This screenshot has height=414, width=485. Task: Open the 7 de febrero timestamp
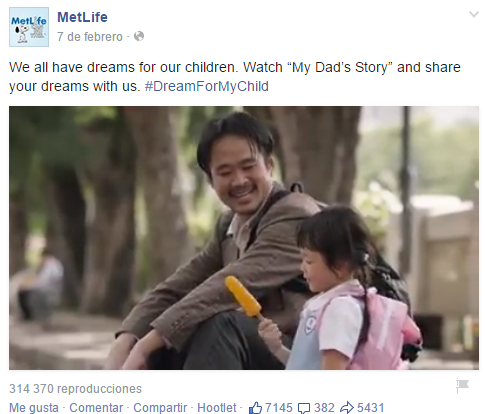[x=90, y=37]
